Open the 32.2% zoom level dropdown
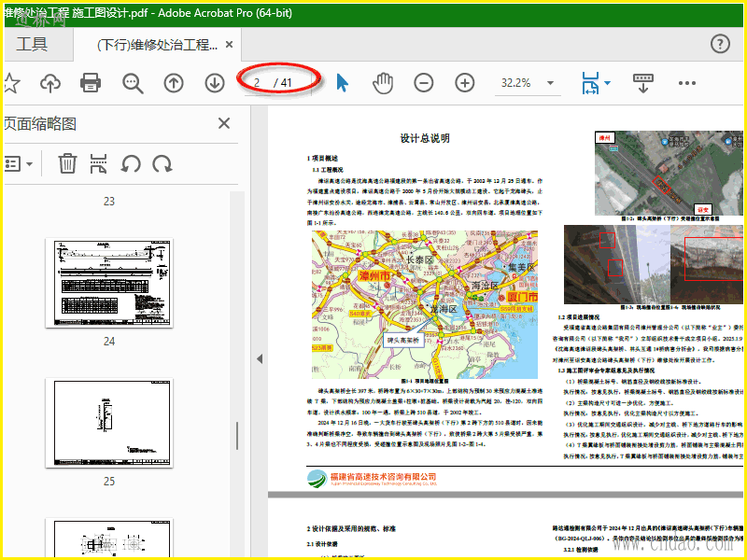The image size is (747, 560). pyautogui.click(x=551, y=83)
